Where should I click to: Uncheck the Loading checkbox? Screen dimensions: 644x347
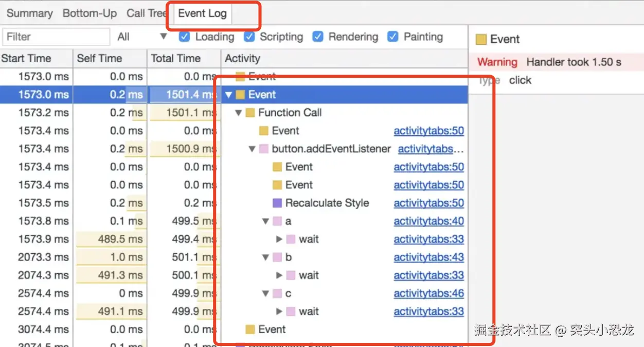[x=184, y=37]
